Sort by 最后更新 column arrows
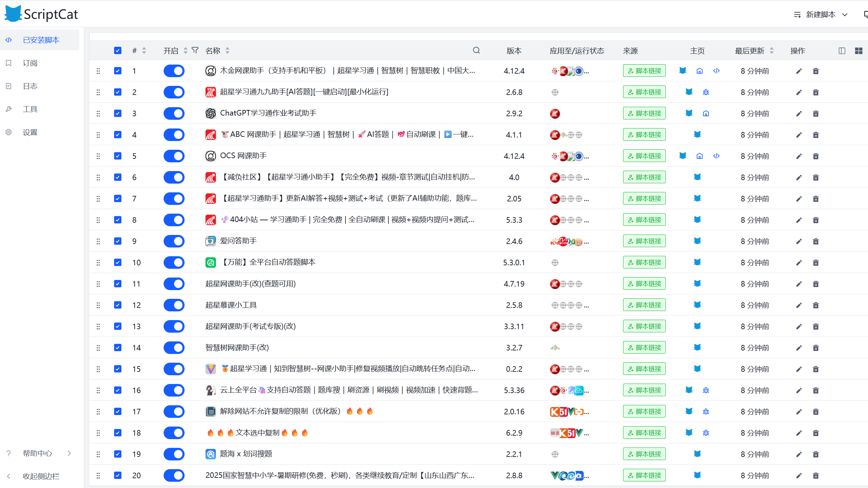 tap(771, 51)
